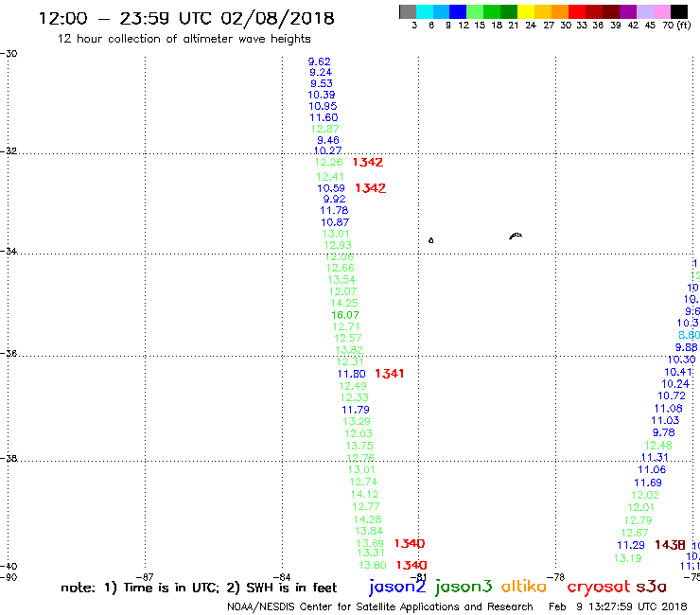The height and width of the screenshot is (615, 700).
Task: Click the cryosat satellite legend label
Action: coord(599,588)
